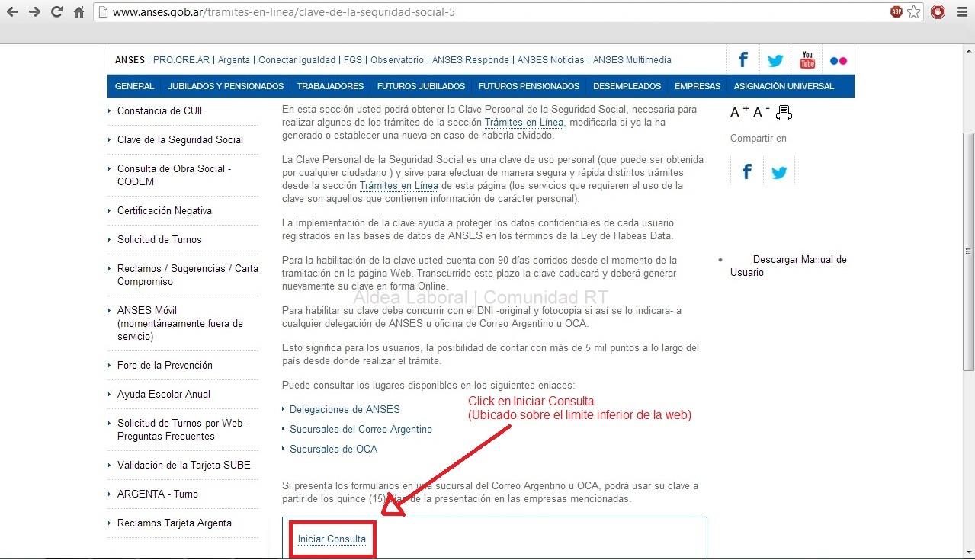975x560 pixels.
Task: Open the ANSES Flickr icon
Action: coord(839,60)
